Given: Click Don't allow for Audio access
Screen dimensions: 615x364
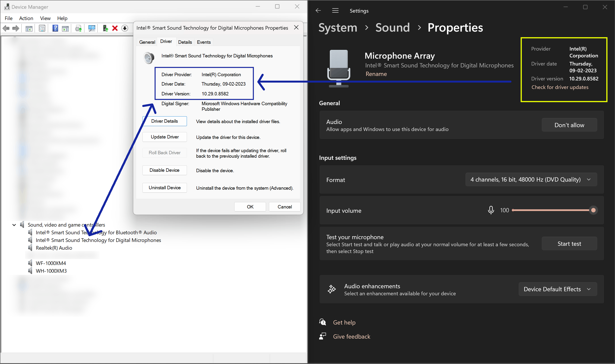Looking at the screenshot, I should (569, 125).
